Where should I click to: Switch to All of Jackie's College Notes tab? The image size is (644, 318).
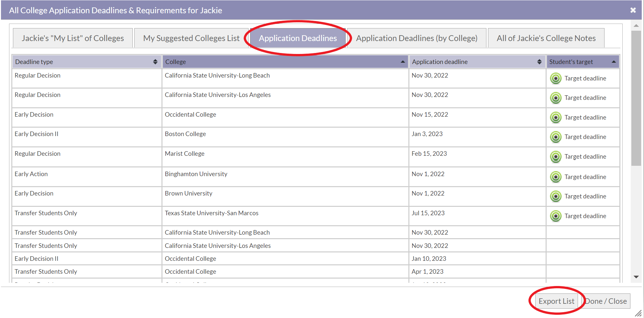coord(546,38)
